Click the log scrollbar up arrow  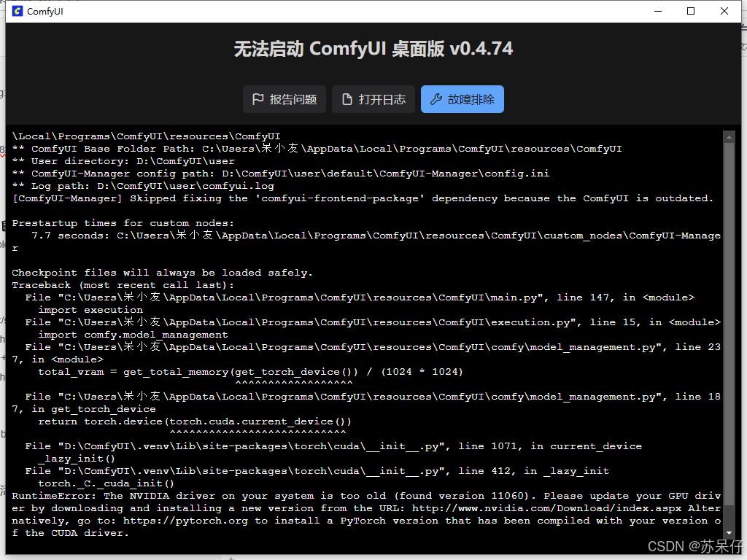click(729, 138)
